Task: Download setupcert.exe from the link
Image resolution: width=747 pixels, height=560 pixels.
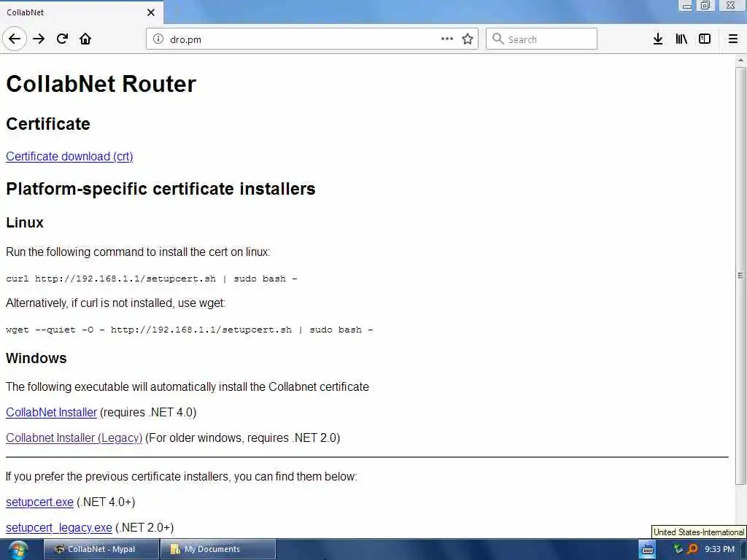Action: (39, 502)
